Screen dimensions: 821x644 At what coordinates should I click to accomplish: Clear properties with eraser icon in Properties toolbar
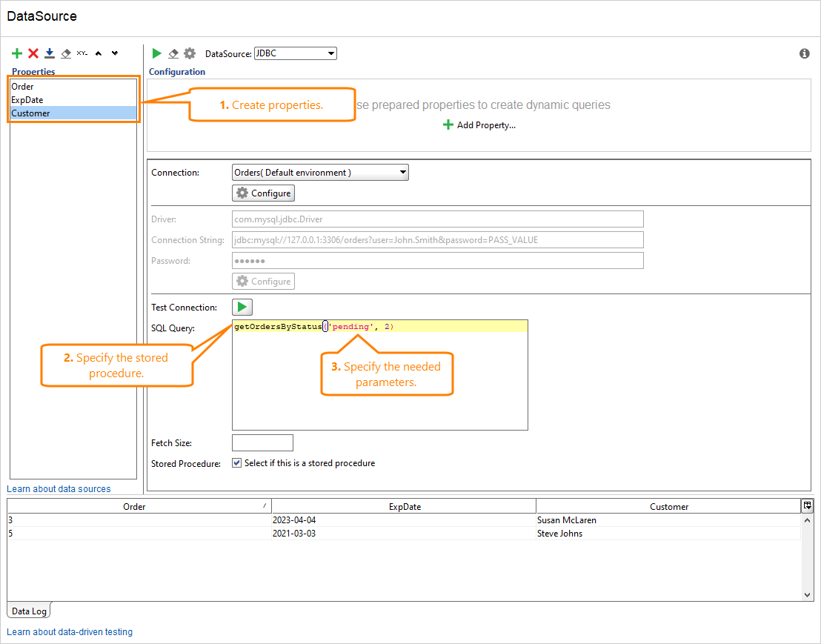(x=66, y=53)
